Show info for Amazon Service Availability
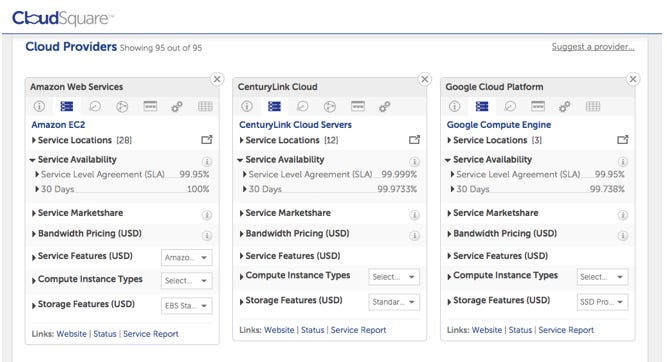The image size is (667, 362). pyautogui.click(x=207, y=162)
